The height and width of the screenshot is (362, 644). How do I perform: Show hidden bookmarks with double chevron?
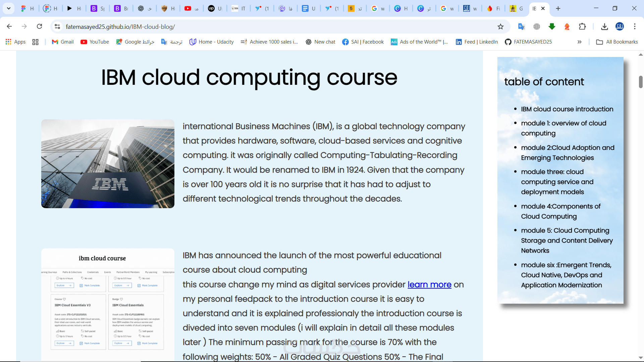tap(579, 42)
